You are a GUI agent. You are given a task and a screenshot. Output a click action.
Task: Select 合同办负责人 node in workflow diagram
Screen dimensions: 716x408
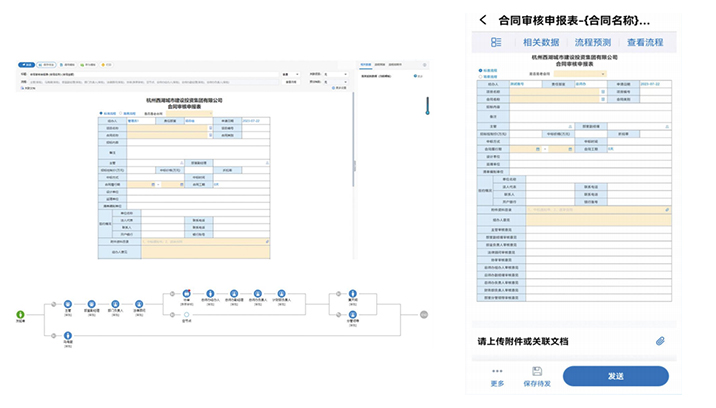(x=258, y=293)
